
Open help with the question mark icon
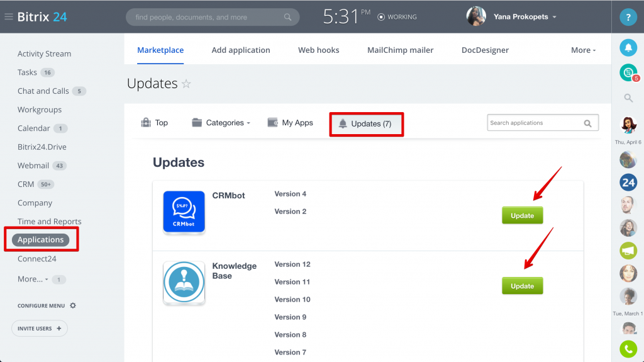pyautogui.click(x=628, y=17)
